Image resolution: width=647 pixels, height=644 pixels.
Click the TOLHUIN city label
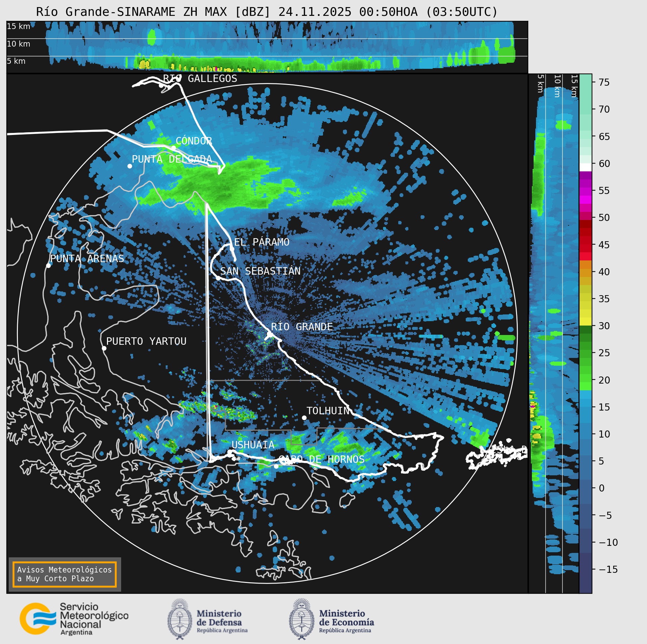click(328, 411)
